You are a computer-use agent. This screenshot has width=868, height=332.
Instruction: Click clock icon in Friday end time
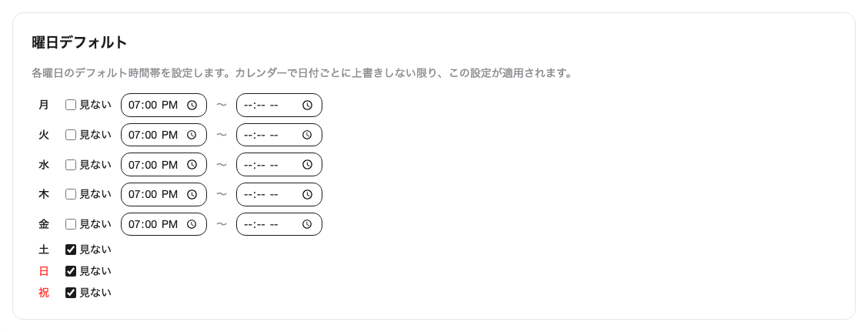point(307,224)
